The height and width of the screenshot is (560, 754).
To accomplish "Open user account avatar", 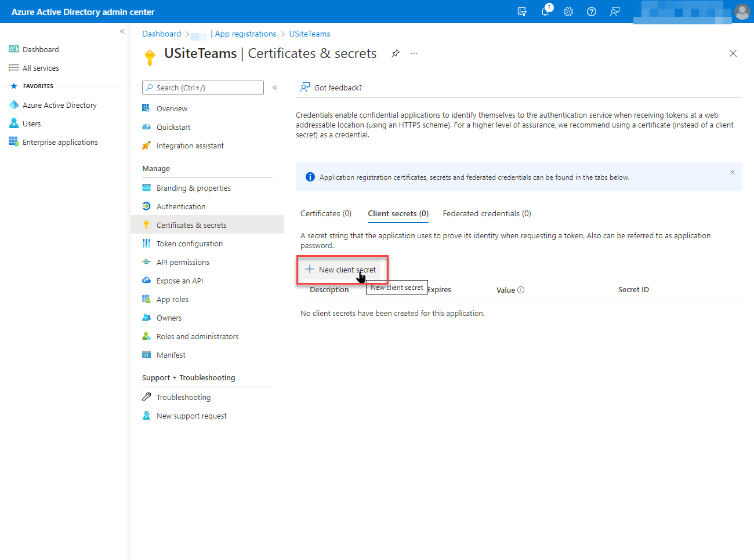I will [742, 12].
